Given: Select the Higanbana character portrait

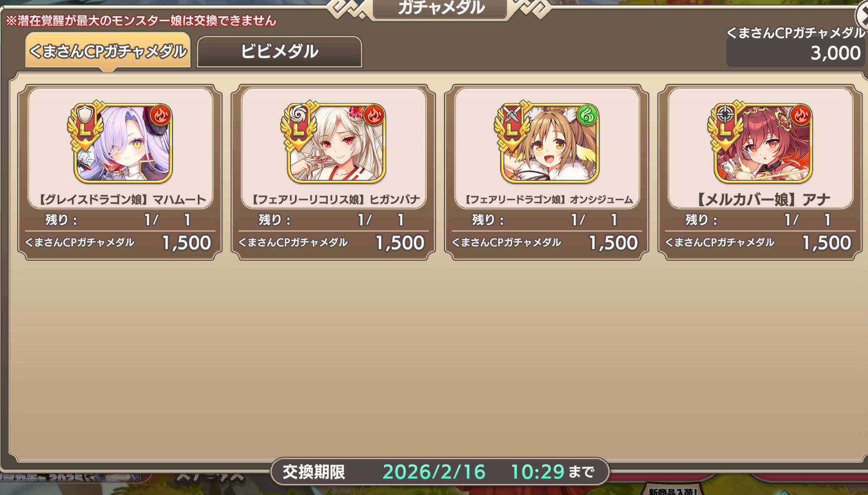Looking at the screenshot, I should (x=337, y=144).
